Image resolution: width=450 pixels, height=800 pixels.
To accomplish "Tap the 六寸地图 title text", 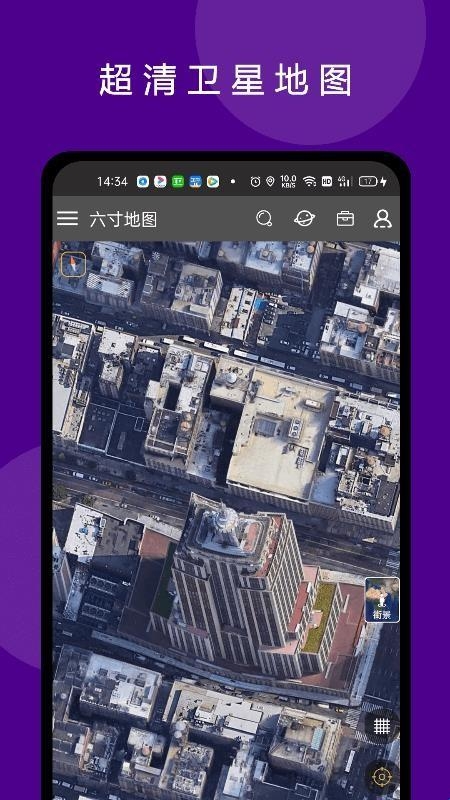I will click(x=123, y=219).
